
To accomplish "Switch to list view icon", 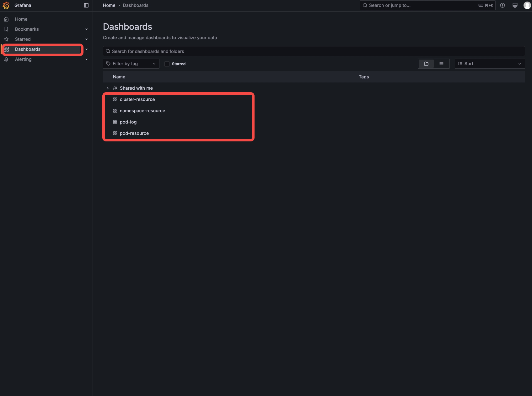I will [x=441, y=64].
